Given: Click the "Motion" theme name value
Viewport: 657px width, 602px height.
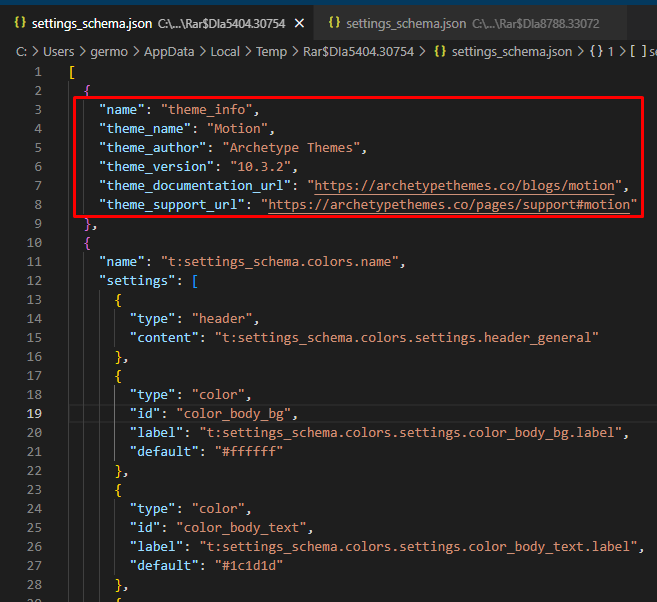Looking at the screenshot, I should 237,129.
